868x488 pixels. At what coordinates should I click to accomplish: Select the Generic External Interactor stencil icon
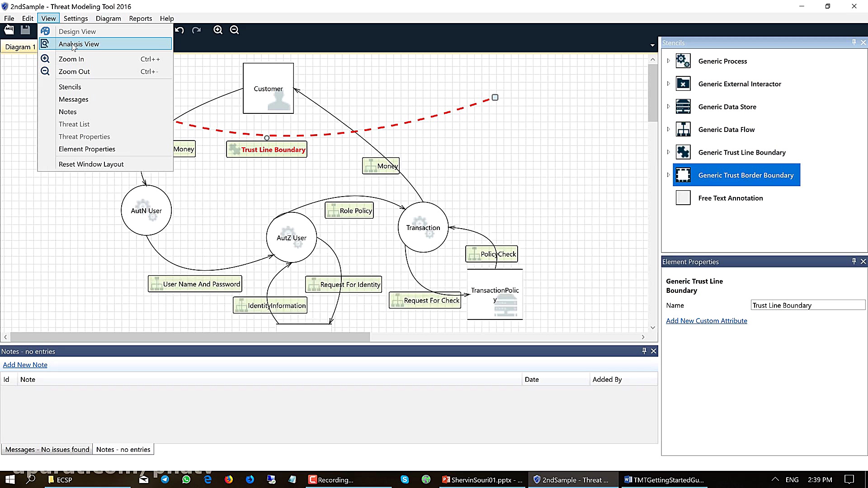pyautogui.click(x=683, y=84)
